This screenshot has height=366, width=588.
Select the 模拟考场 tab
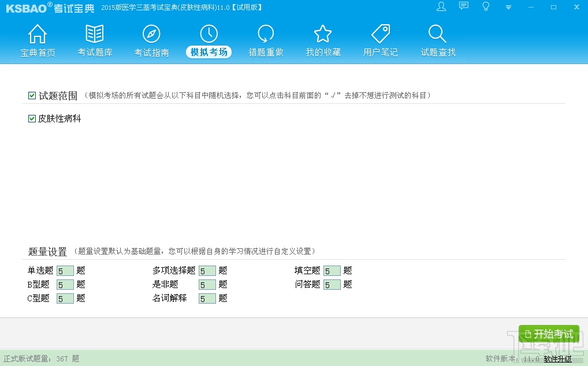click(x=209, y=41)
